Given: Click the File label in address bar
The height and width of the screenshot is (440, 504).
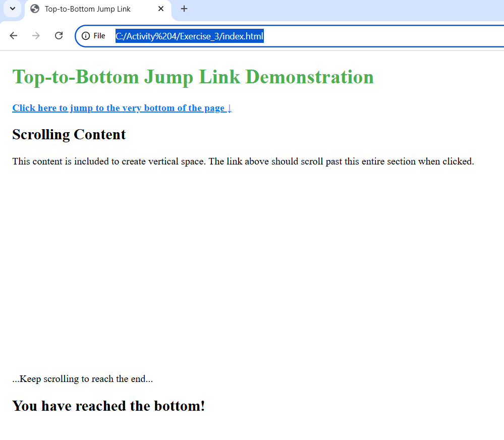Looking at the screenshot, I should click(99, 36).
